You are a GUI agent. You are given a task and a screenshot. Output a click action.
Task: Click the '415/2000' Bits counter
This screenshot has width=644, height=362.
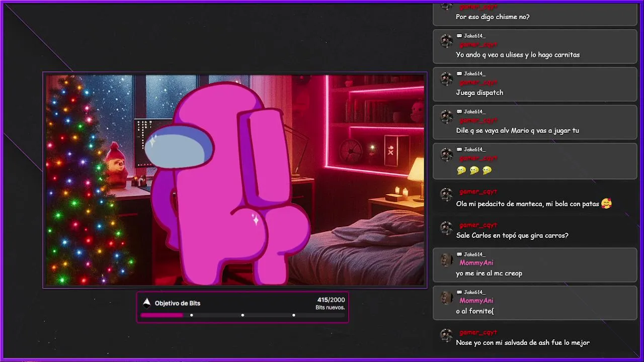pyautogui.click(x=331, y=300)
